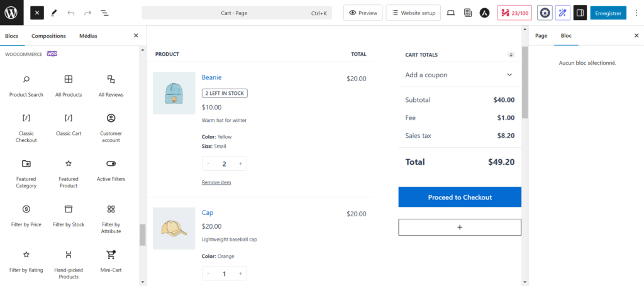Click the Beanie product thumbnail
Image resolution: width=644 pixels, height=286 pixels.
pyautogui.click(x=174, y=93)
